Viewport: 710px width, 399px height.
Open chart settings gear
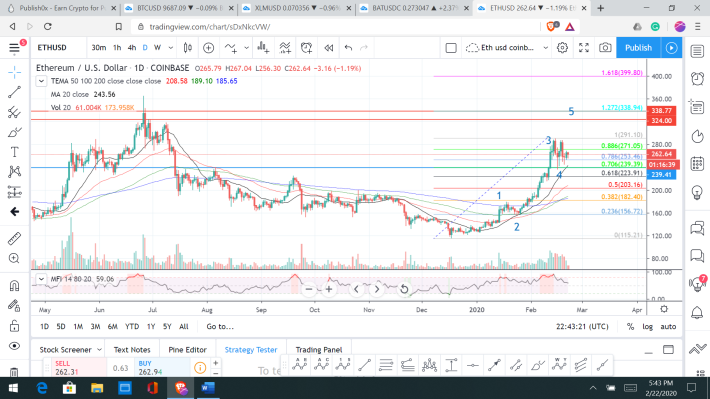click(562, 48)
